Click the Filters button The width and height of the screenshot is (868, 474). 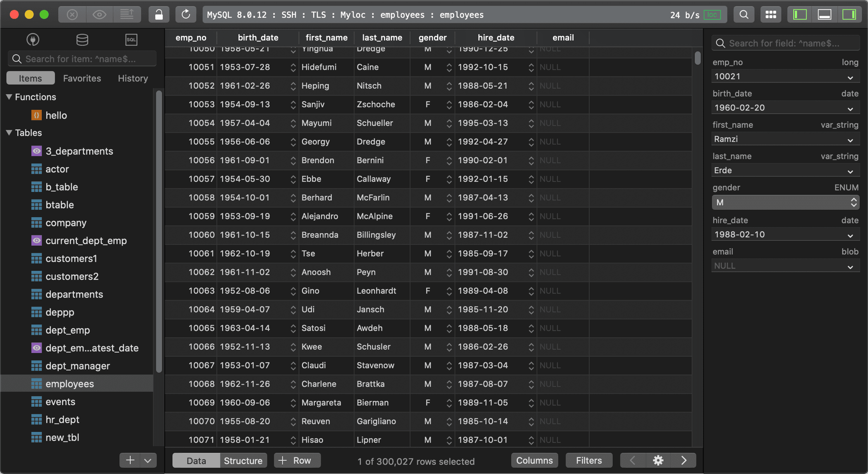tap(588, 460)
